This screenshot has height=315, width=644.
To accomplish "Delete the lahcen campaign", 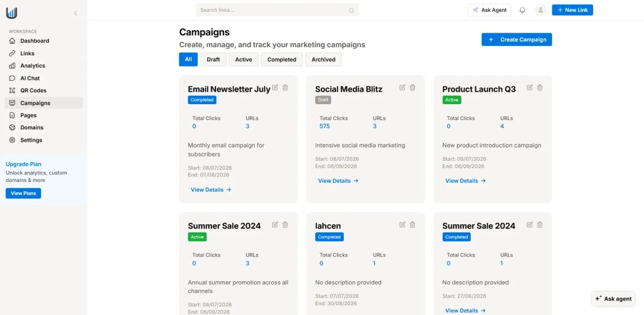I will 413,224.
